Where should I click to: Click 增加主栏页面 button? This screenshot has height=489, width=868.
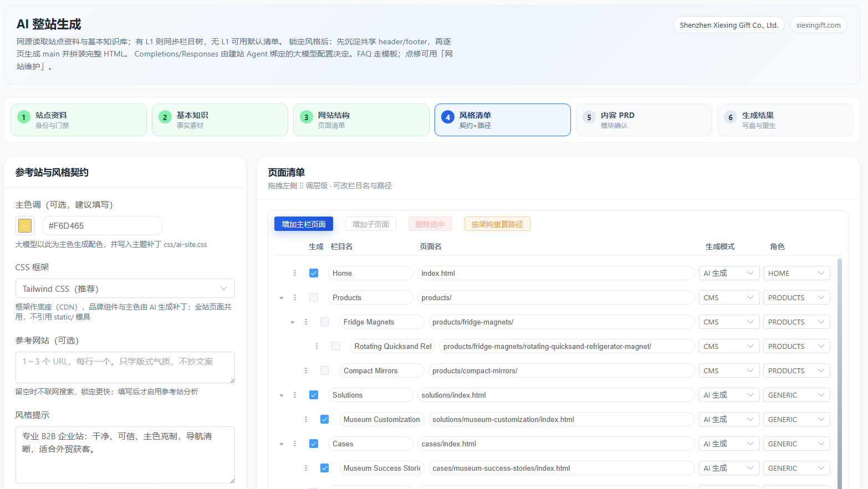304,224
